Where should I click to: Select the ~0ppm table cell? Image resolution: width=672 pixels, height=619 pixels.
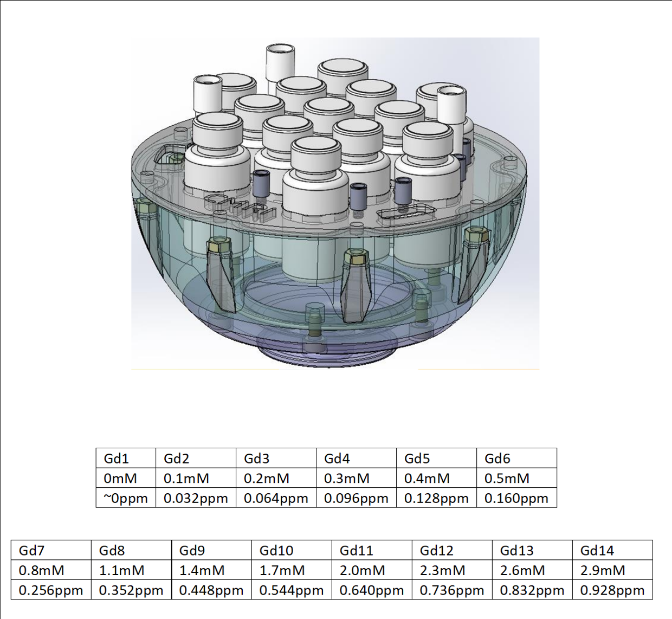[x=126, y=498]
